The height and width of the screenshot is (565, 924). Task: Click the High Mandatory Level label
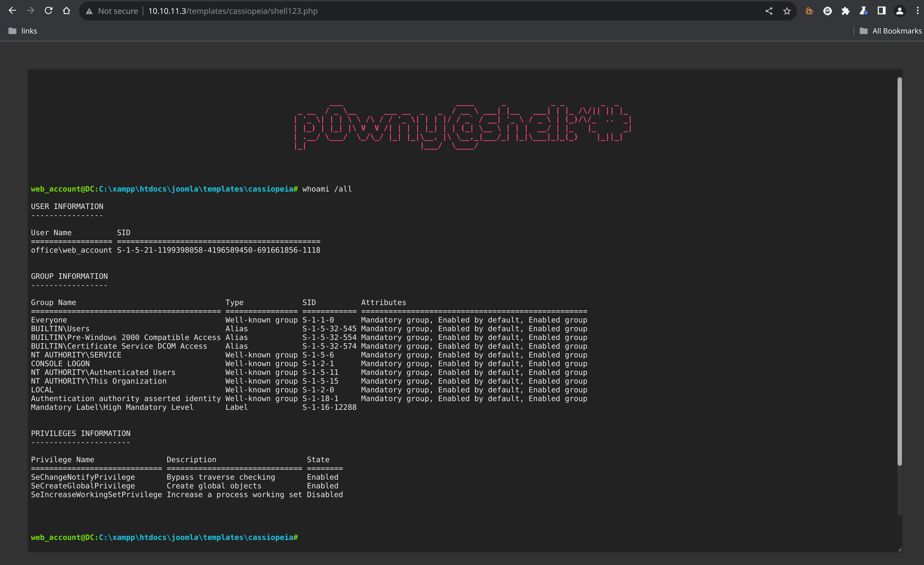pos(112,407)
